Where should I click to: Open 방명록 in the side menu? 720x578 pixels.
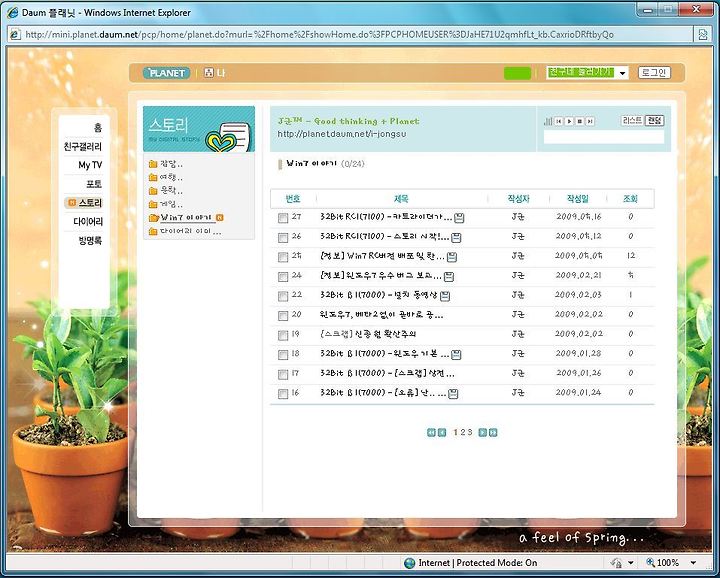[x=90, y=241]
